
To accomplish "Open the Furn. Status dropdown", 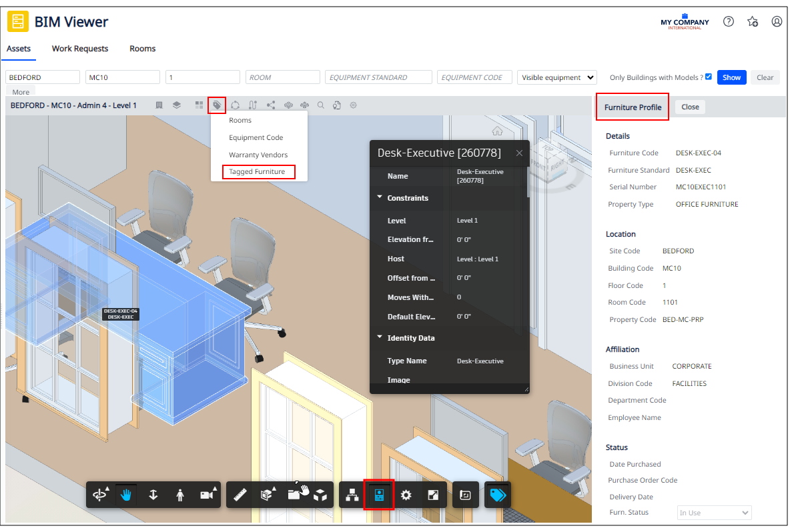I will (x=714, y=513).
